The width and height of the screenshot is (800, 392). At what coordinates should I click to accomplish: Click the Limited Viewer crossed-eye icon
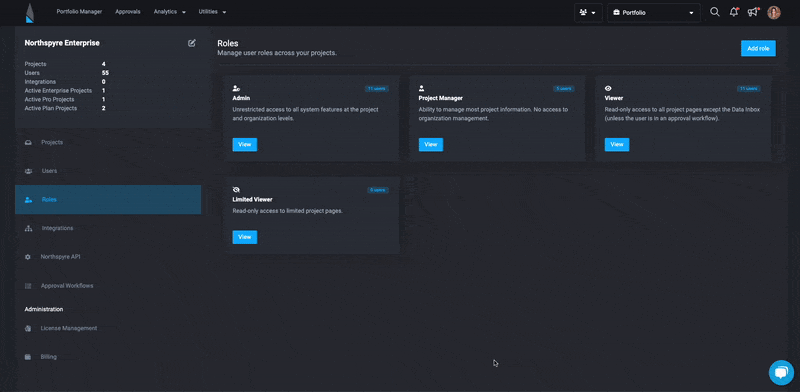(236, 190)
